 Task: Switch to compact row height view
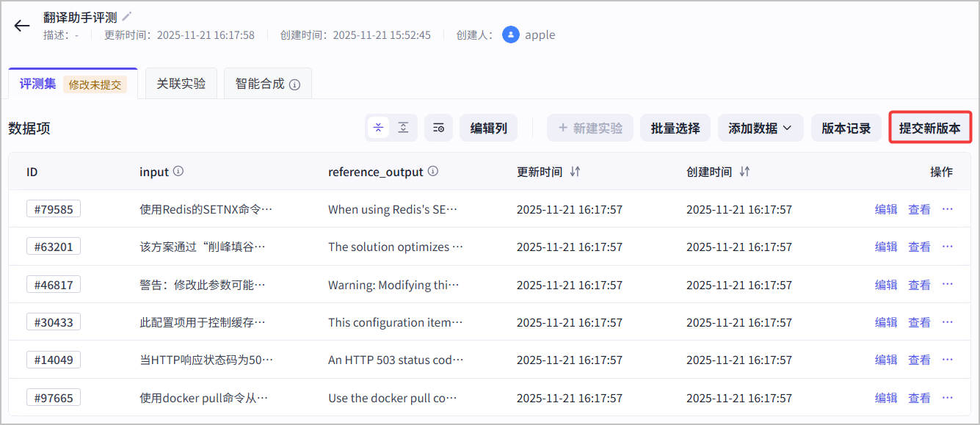coord(379,128)
